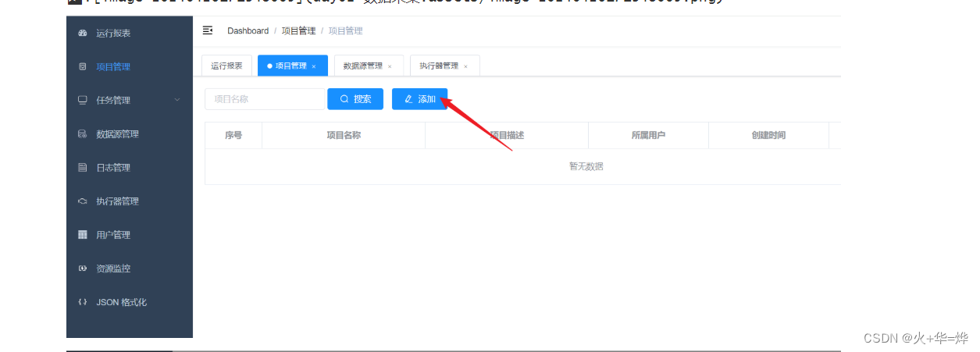Click the 运行报表 dashboard icon in sidebar
Image resolution: width=980 pixels, height=352 pixels.
tap(82, 34)
